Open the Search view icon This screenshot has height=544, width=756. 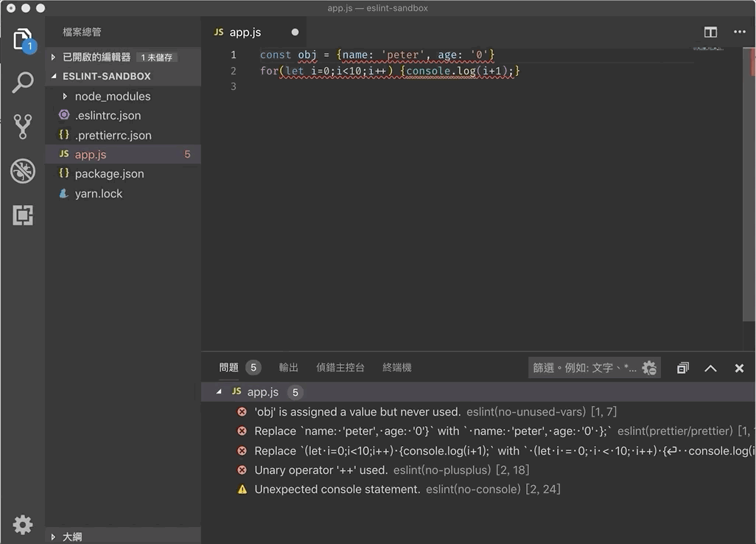pos(22,83)
